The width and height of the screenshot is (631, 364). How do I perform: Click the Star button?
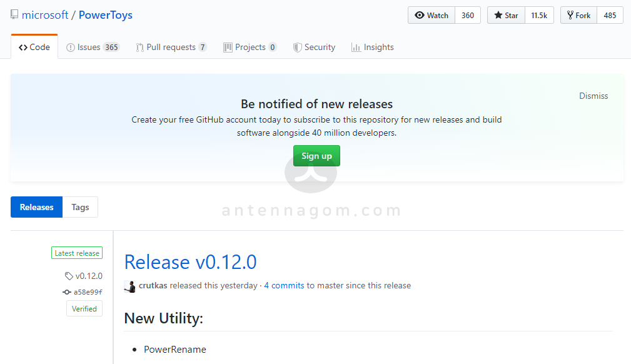coord(507,15)
